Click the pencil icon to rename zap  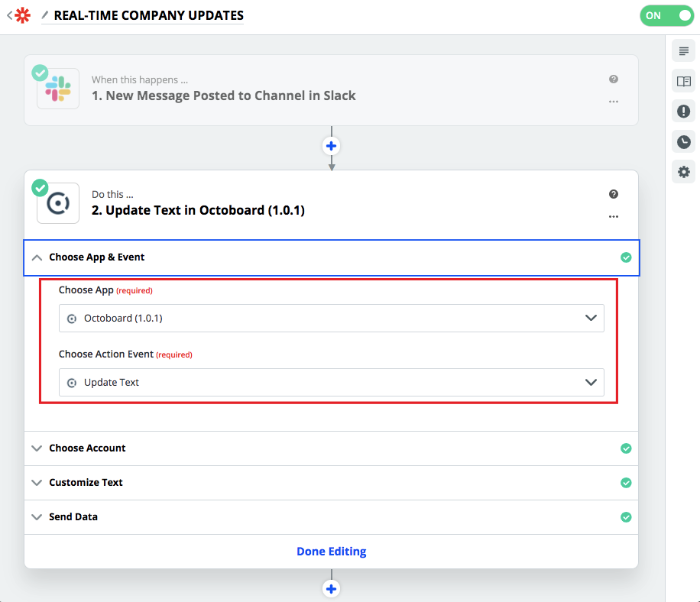(44, 15)
